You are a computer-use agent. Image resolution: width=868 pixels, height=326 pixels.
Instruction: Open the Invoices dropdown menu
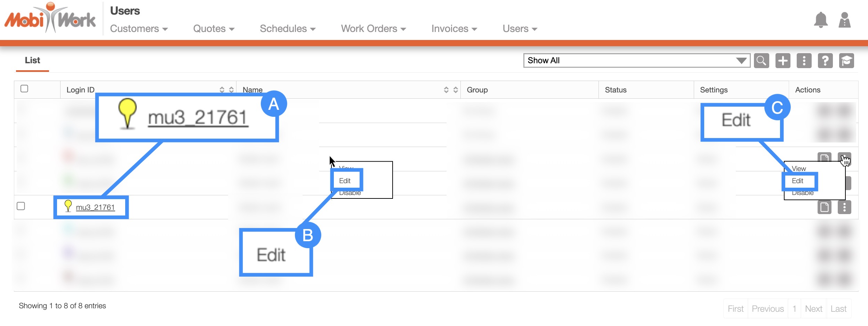[454, 28]
